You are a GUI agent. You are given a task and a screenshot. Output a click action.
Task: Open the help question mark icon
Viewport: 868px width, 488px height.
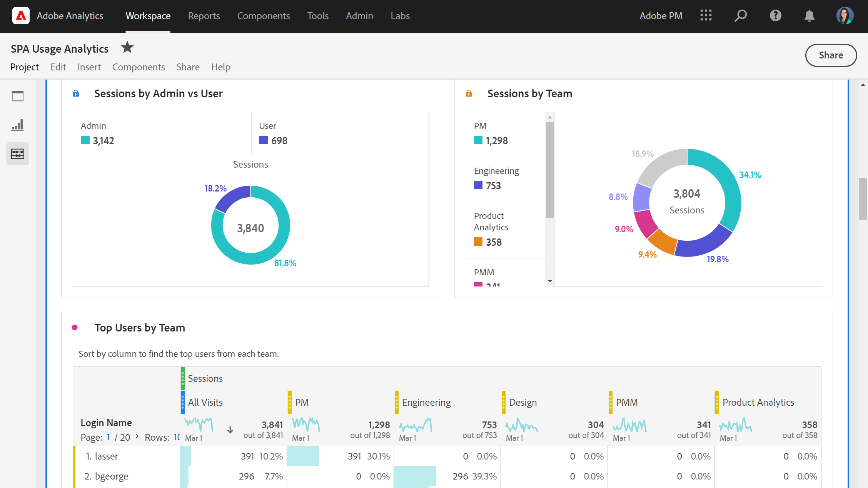tap(775, 16)
